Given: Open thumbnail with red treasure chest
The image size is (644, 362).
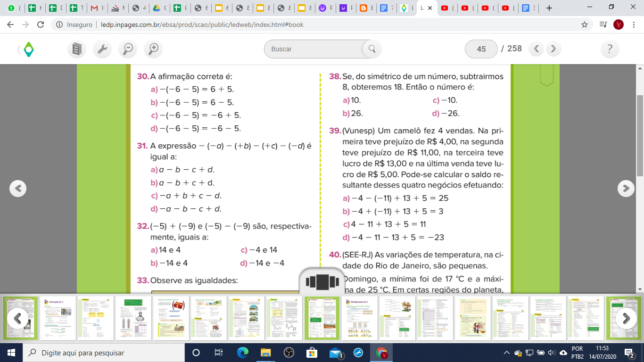Looking at the screenshot, I should click(171, 318).
